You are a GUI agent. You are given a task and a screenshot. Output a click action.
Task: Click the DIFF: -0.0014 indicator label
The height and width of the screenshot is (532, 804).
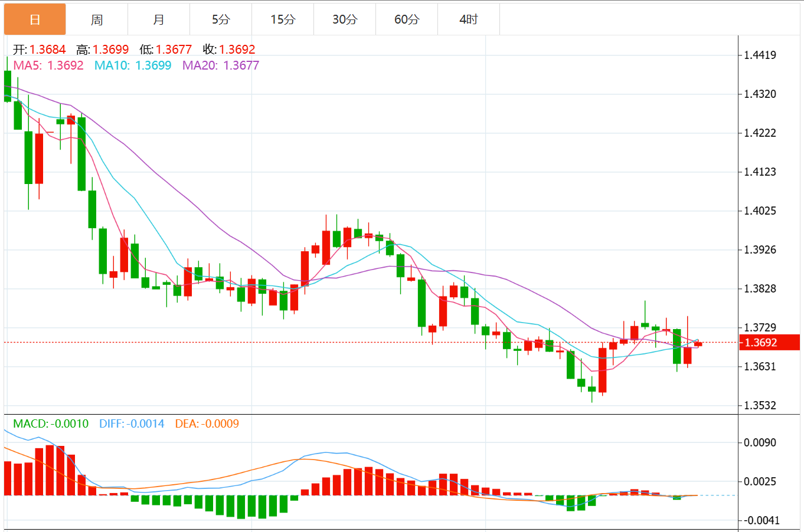(x=132, y=423)
